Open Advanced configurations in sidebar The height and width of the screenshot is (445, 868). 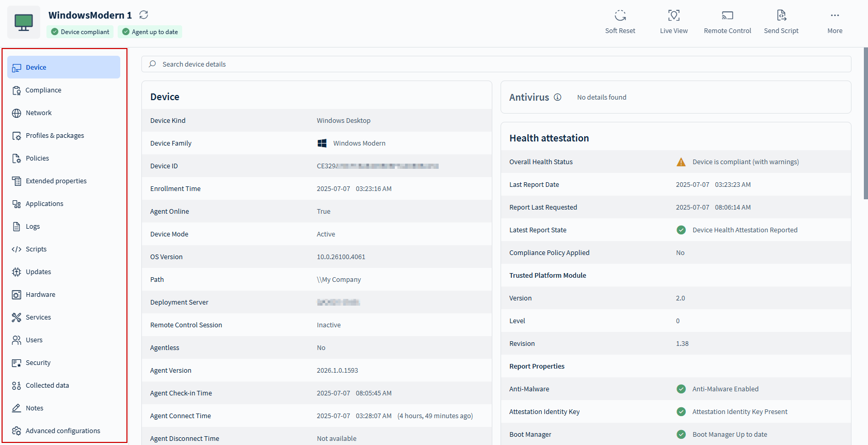(x=63, y=431)
